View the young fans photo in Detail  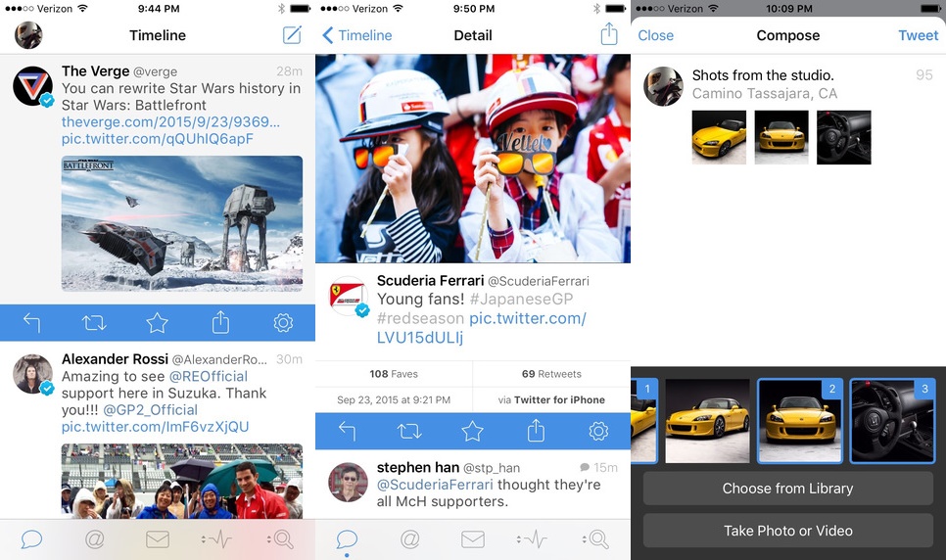[x=473, y=159]
